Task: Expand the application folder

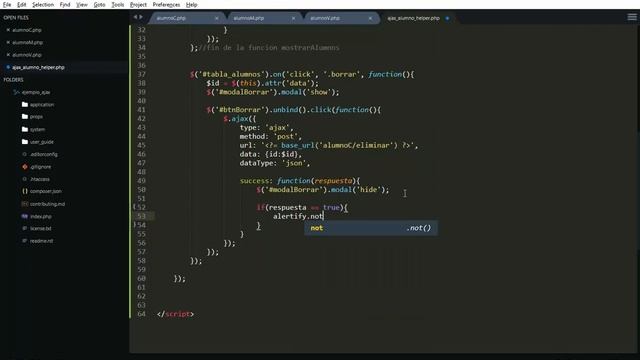Action: coord(42,104)
